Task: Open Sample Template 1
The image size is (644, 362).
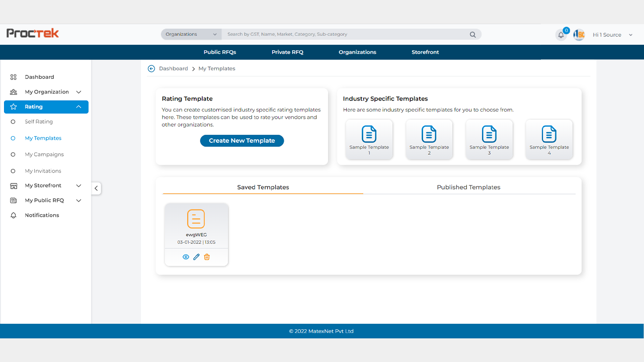Action: tap(369, 139)
